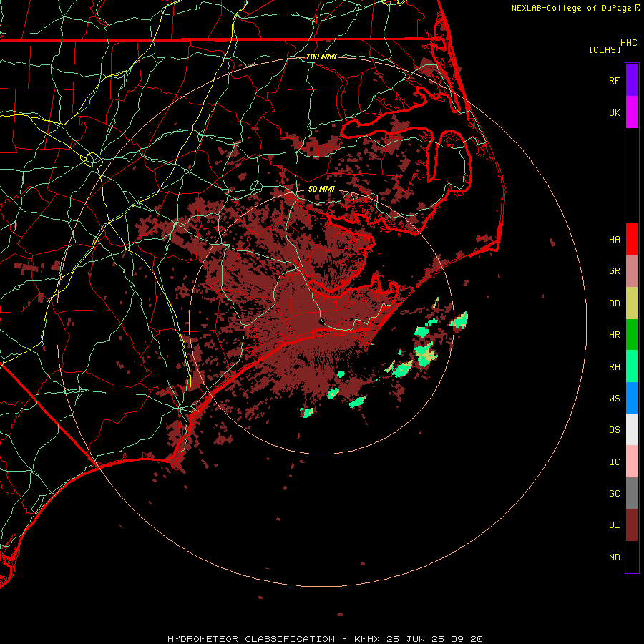Click the HA red legend swatch

click(632, 239)
